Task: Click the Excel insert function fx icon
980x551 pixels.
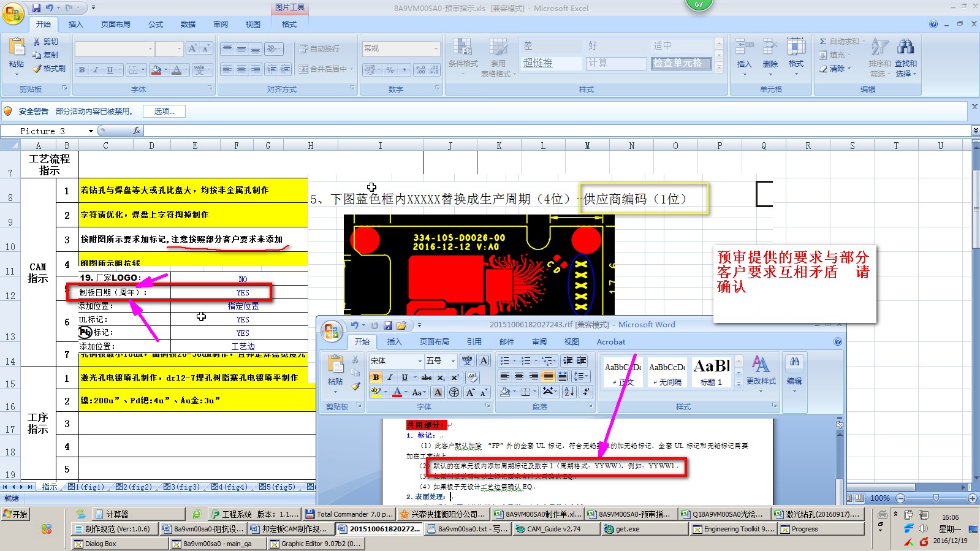Action: pos(137,131)
